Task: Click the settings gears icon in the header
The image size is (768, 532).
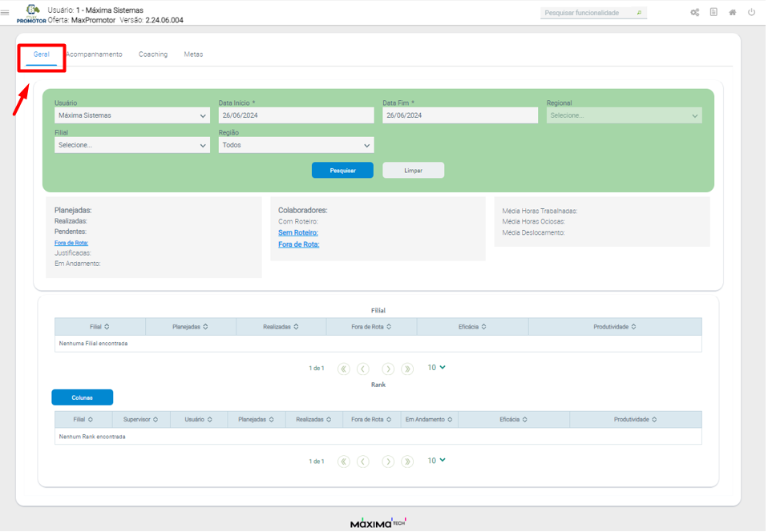Action: coord(694,13)
